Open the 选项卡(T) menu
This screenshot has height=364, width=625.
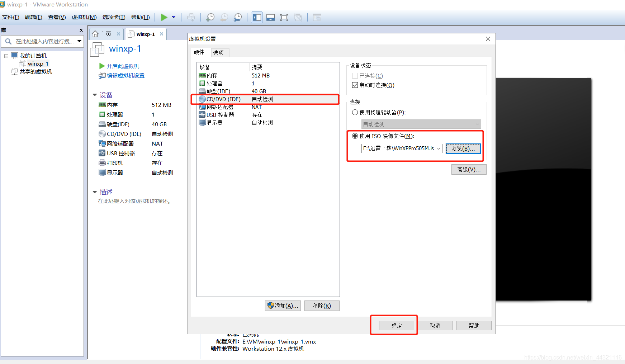click(x=114, y=17)
